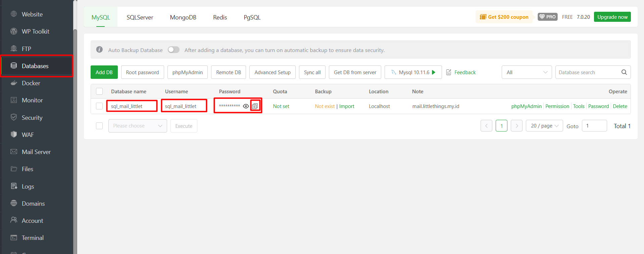Click the Logs sidebar icon
The width and height of the screenshot is (644, 254).
tap(14, 186)
